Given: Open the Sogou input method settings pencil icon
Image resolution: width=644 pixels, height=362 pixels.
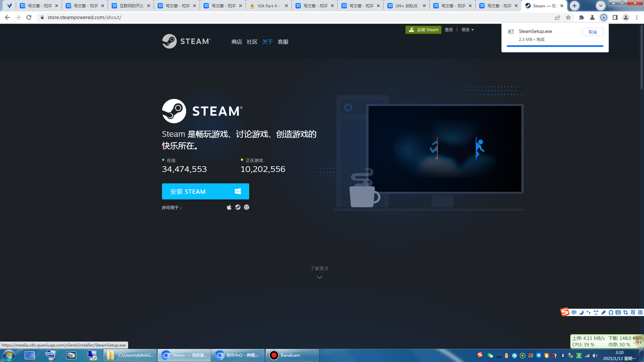Looking at the screenshot, I should click(x=603, y=312).
